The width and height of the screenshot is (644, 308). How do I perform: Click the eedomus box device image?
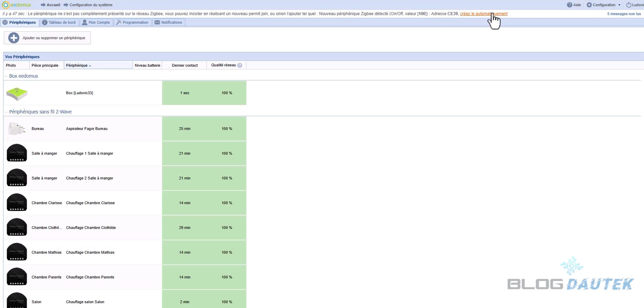pos(16,93)
